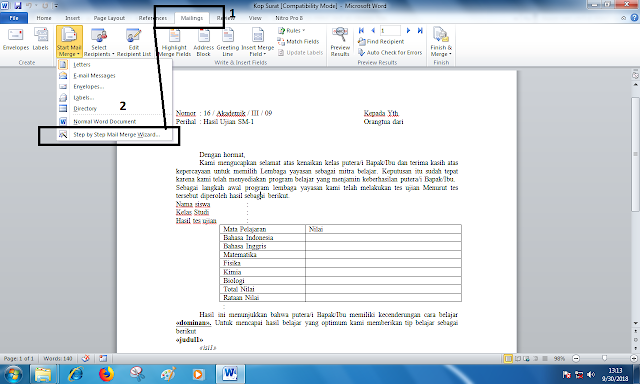The image size is (640, 384).
Task: Click the volume icon in system tray
Action: click(591, 374)
